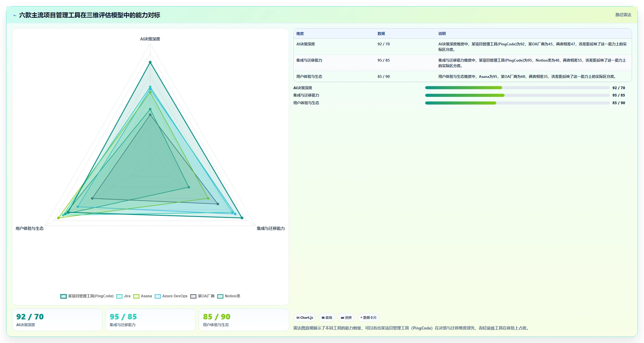The height and width of the screenshot is (343, 644).
Task: Click the 用户体验与生态 progress row label
Action: 306,103
